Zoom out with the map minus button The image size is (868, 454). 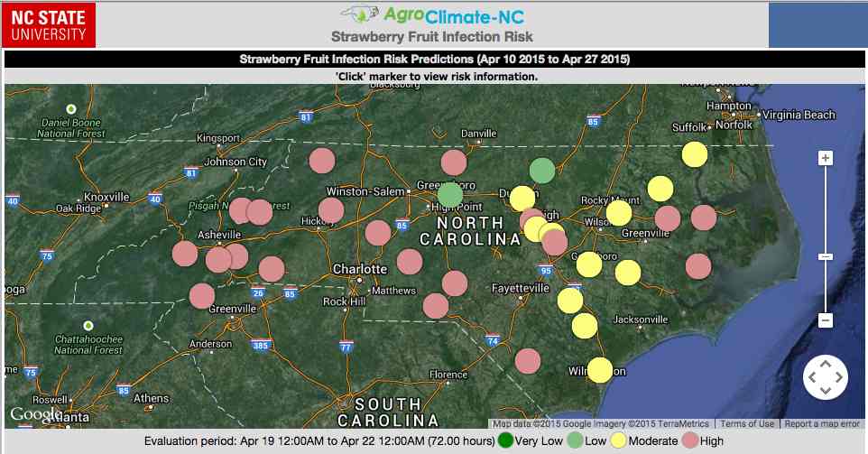coord(825,320)
